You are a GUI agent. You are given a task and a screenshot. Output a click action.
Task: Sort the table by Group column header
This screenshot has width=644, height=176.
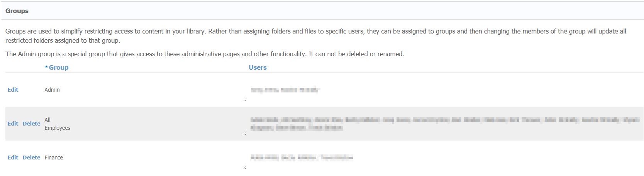click(x=59, y=67)
